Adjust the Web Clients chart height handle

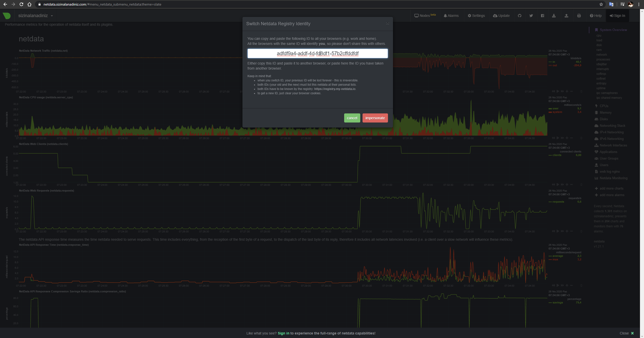pyautogui.click(x=581, y=185)
